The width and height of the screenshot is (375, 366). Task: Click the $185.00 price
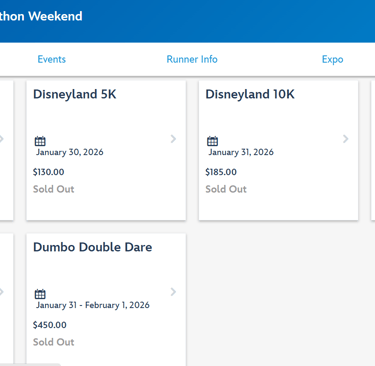tap(221, 172)
